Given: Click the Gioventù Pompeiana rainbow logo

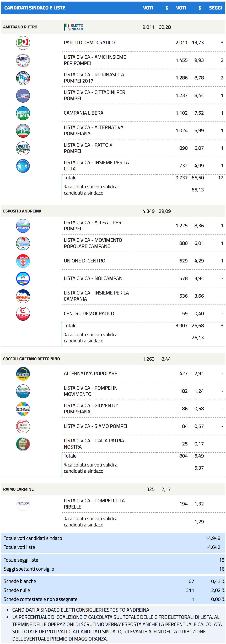Looking at the screenshot, I should click(23, 409).
